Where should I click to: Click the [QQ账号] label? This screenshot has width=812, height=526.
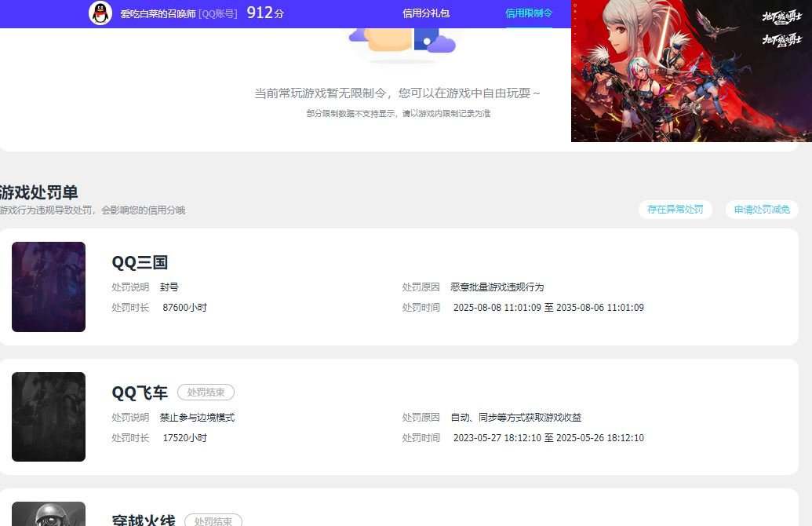[x=217, y=14]
